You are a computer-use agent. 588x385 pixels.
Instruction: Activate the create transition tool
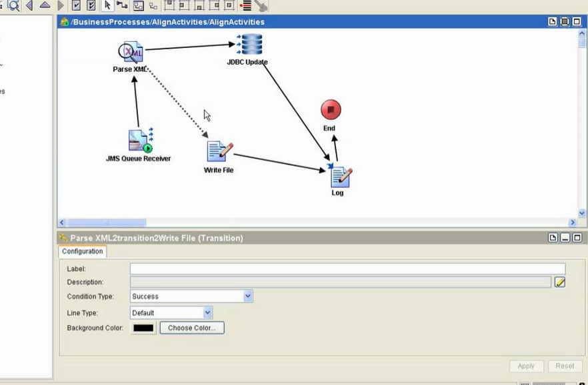pyautogui.click(x=122, y=5)
